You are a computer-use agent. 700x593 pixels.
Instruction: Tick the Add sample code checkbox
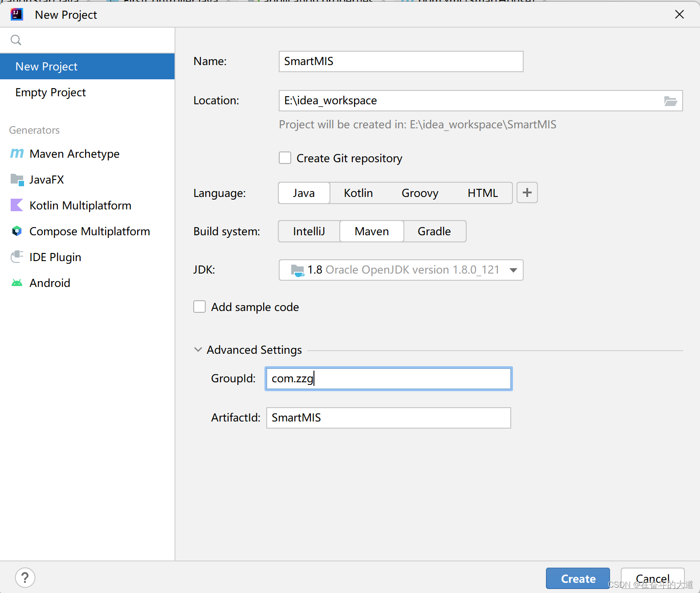point(199,307)
